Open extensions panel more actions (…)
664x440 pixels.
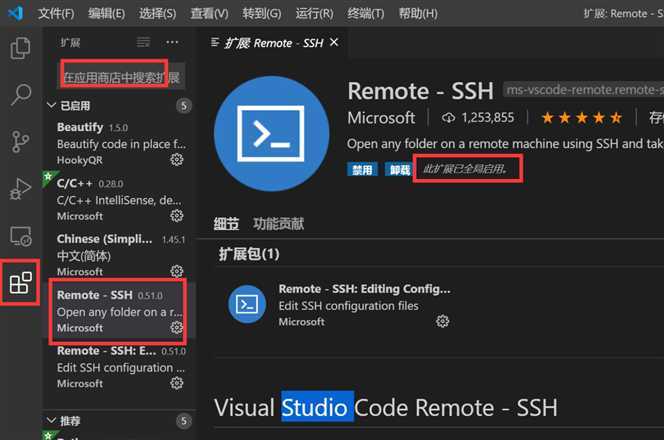point(172,42)
